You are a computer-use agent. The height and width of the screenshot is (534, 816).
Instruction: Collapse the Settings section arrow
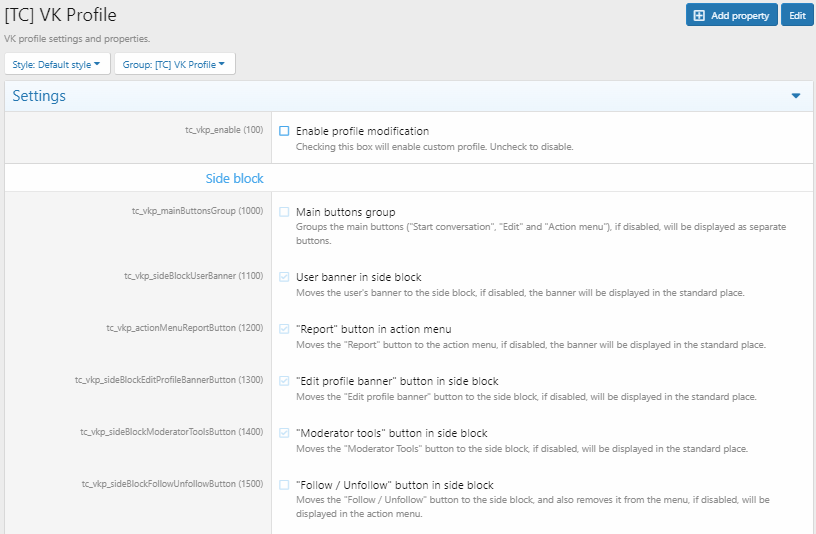click(796, 96)
